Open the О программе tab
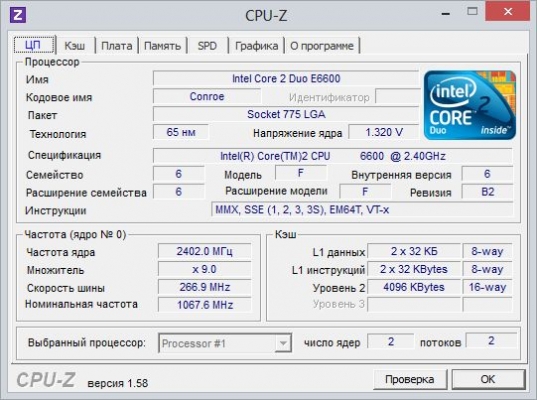Viewport: 537px width, 400px height. [x=322, y=46]
